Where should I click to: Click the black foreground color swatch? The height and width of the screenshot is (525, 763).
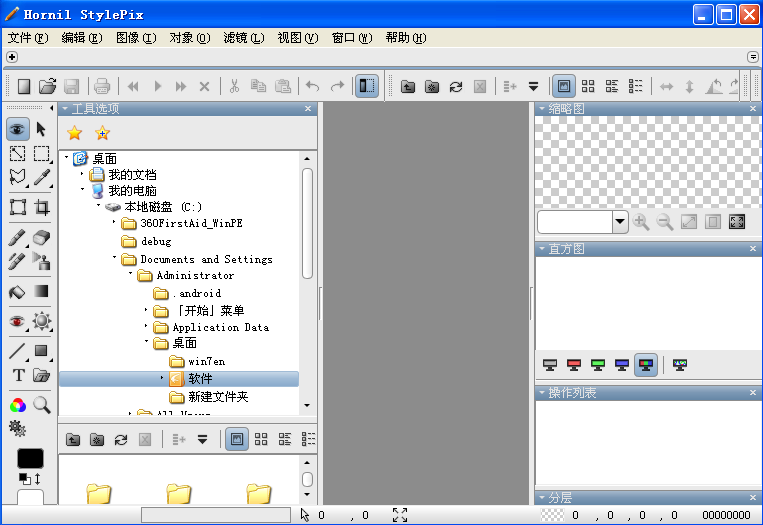click(31, 458)
